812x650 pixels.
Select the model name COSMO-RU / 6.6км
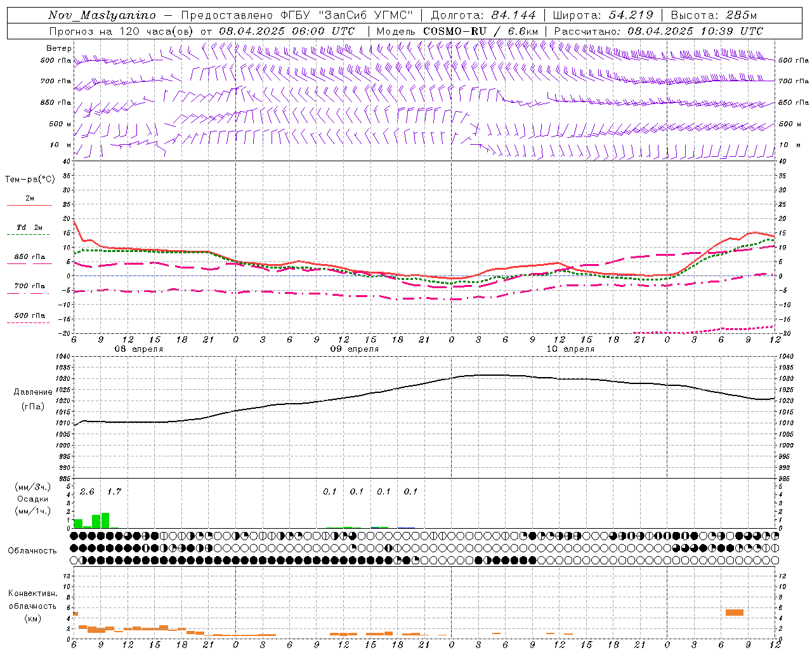click(x=480, y=31)
